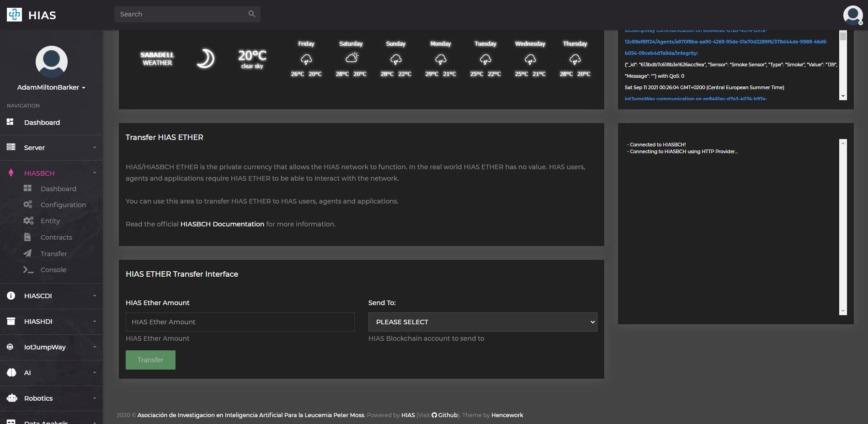Click the Github octocat icon in footer
Viewport: 868px width, 424px height.
[434, 415]
